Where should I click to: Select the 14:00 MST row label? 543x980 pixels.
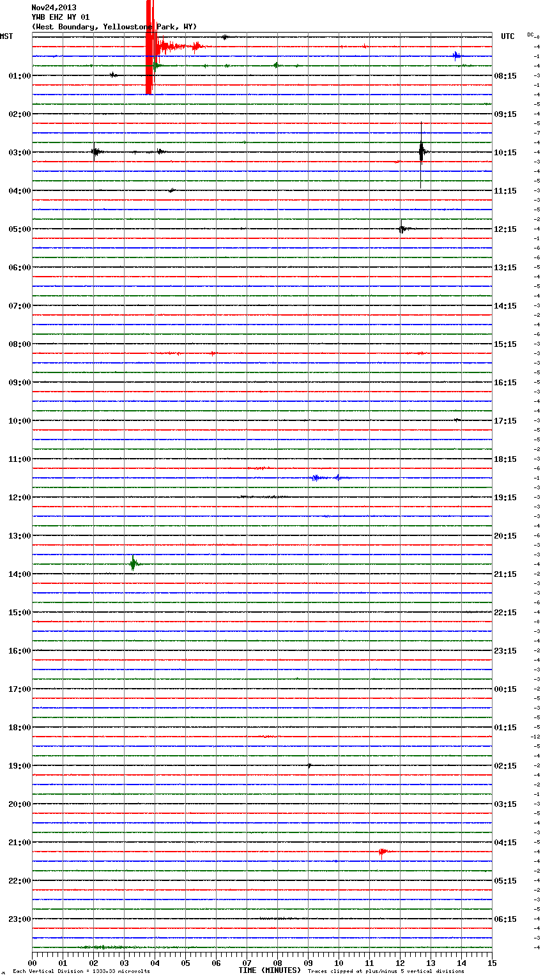(20, 574)
